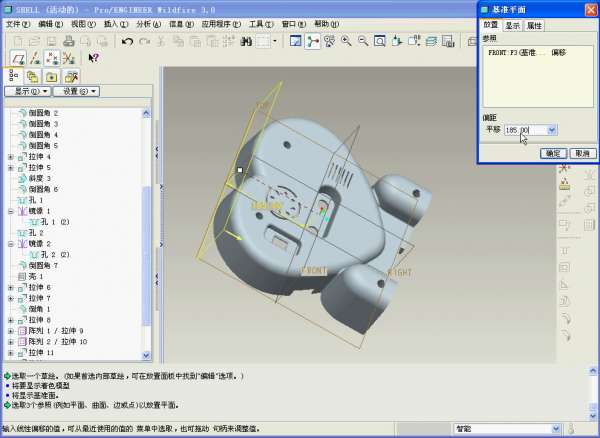Expand the 阵列 1 / 拉伸 9 node

pyautogui.click(x=11, y=331)
